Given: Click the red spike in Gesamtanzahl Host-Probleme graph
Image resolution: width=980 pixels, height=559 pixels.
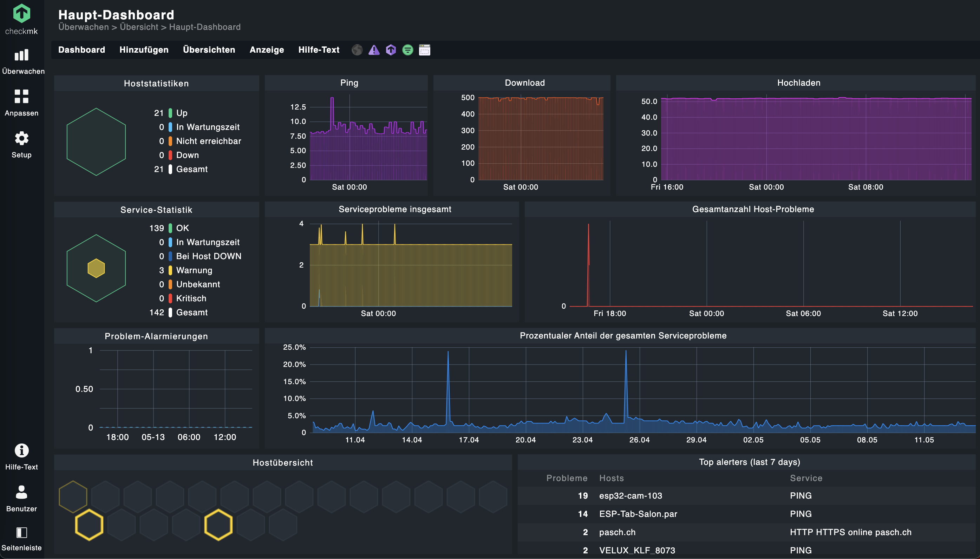Looking at the screenshot, I should pyautogui.click(x=588, y=265).
